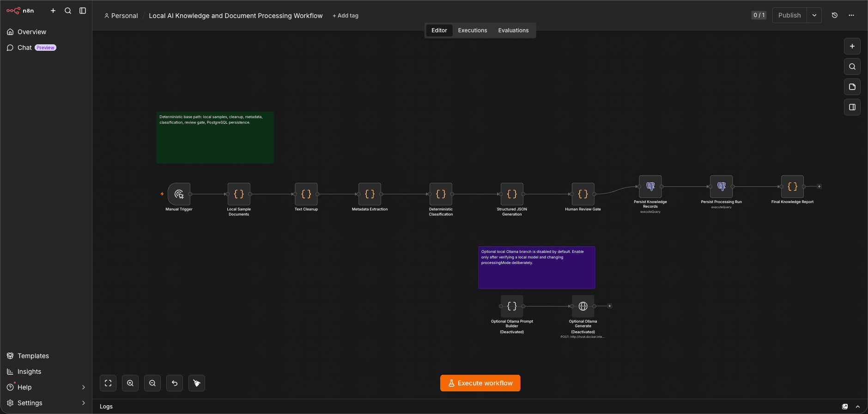Viewport: 868px width, 414px height.
Task: Select the Manual Trigger node
Action: (179, 194)
